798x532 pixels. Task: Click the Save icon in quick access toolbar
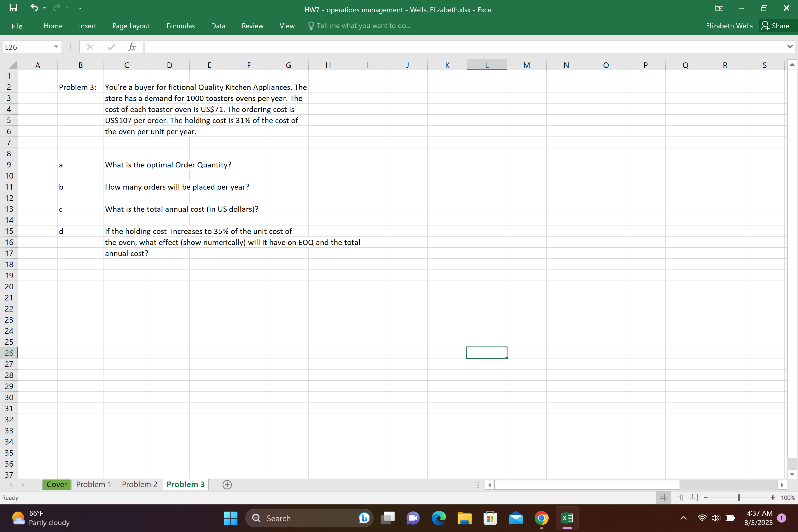13,8
